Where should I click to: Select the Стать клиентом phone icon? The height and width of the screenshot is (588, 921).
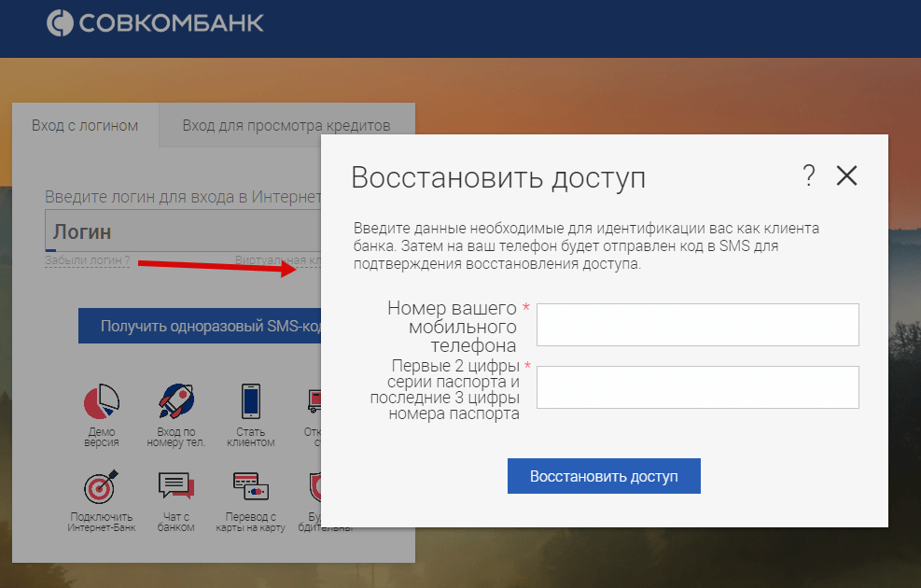click(250, 401)
